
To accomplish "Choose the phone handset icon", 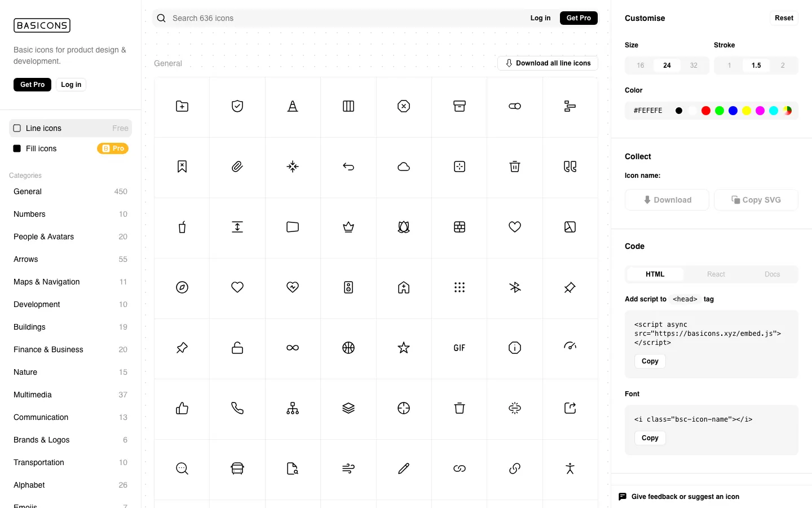I will pyautogui.click(x=237, y=408).
